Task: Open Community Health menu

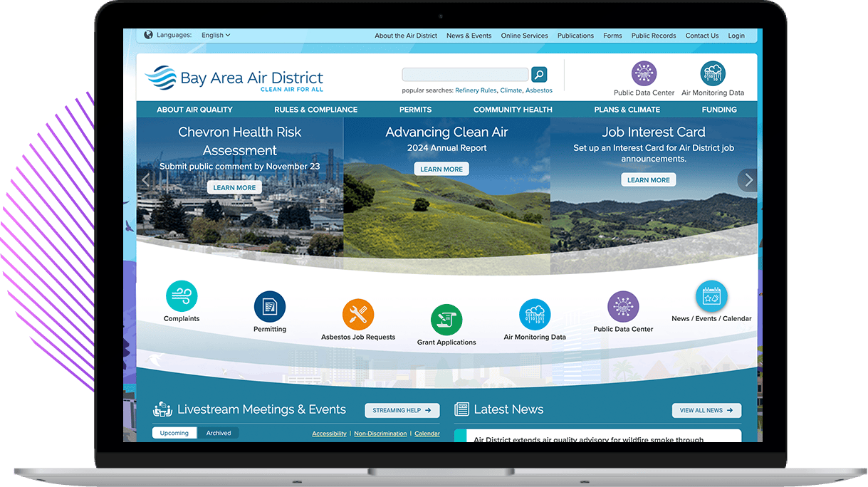Action: pyautogui.click(x=513, y=110)
